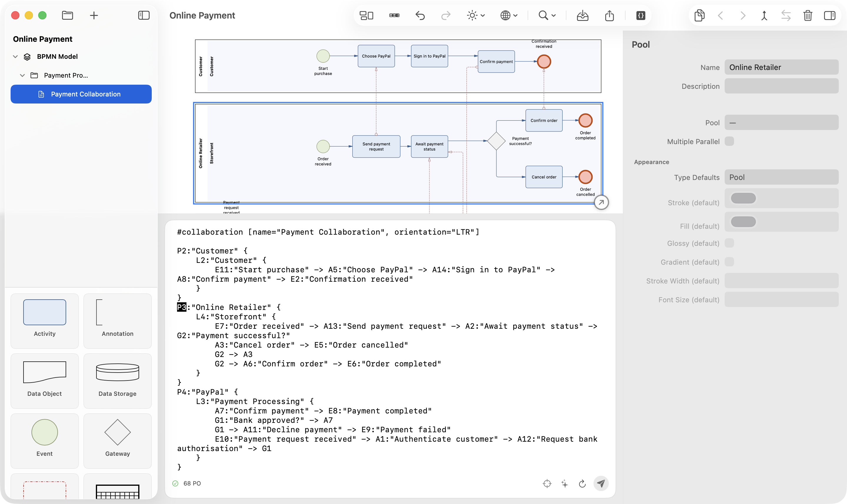This screenshot has height=504, width=847.
Task: Select the Await payment status activity
Action: [429, 146]
